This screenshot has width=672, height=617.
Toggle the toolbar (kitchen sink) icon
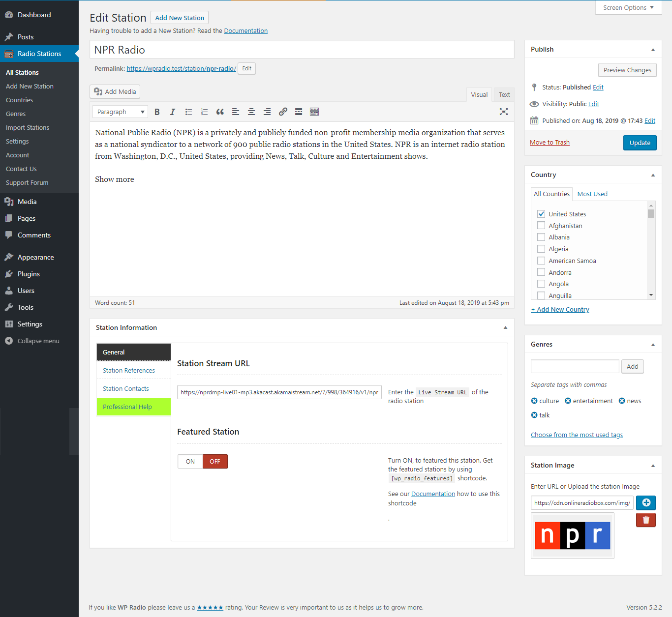[x=314, y=112]
